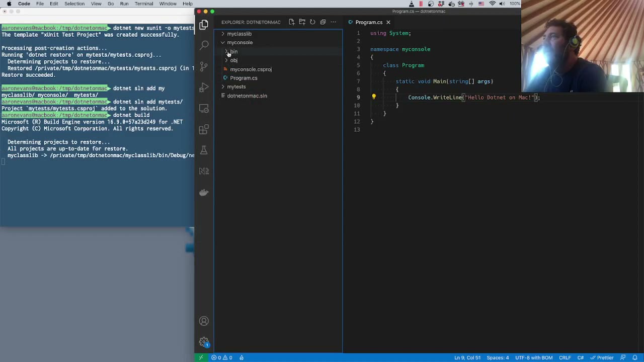Open the Extensions view
This screenshot has width=644, height=362.
(x=204, y=129)
